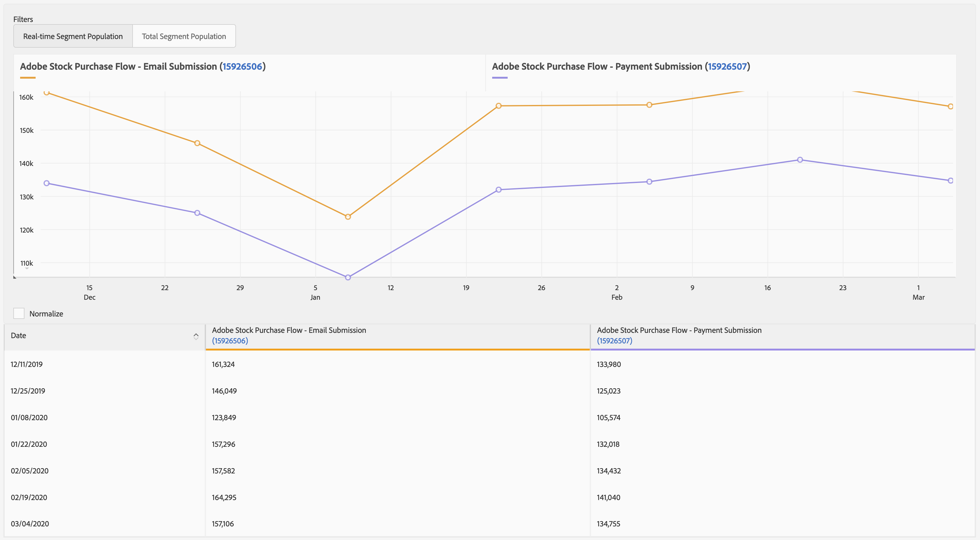Image resolution: width=980 pixels, height=540 pixels.
Task: Click the purple legend swatch under Payment Submission
Action: pyautogui.click(x=500, y=78)
